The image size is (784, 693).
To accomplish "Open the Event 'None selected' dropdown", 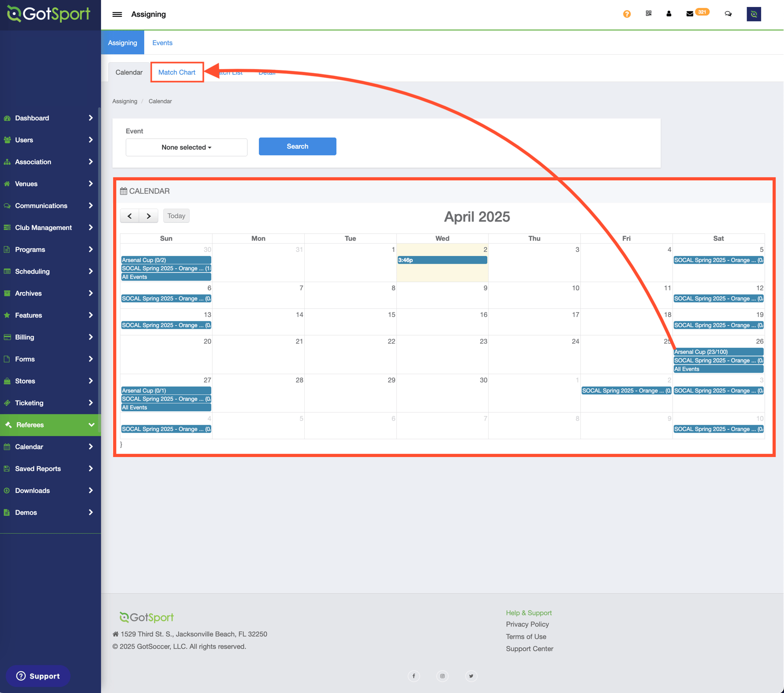I will point(186,147).
